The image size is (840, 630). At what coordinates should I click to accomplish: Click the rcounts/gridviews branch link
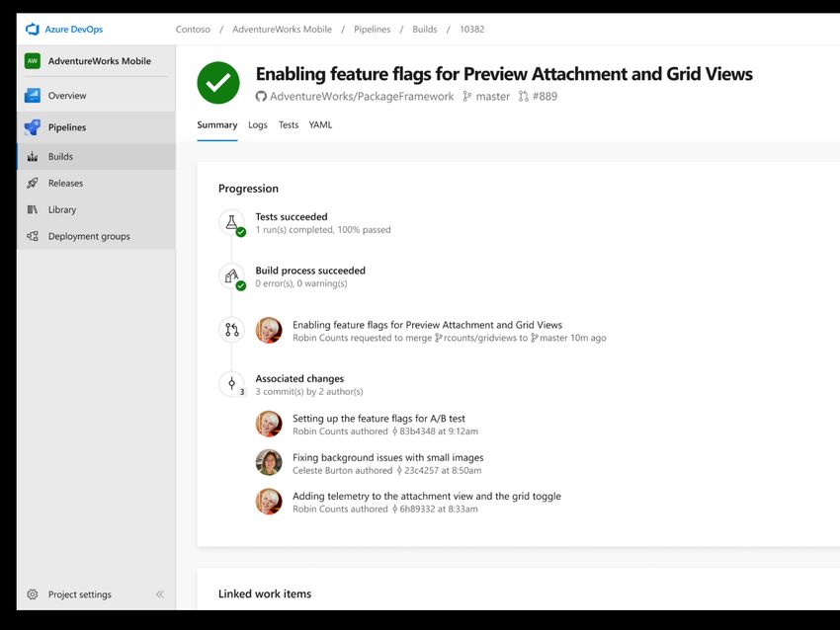pos(481,338)
